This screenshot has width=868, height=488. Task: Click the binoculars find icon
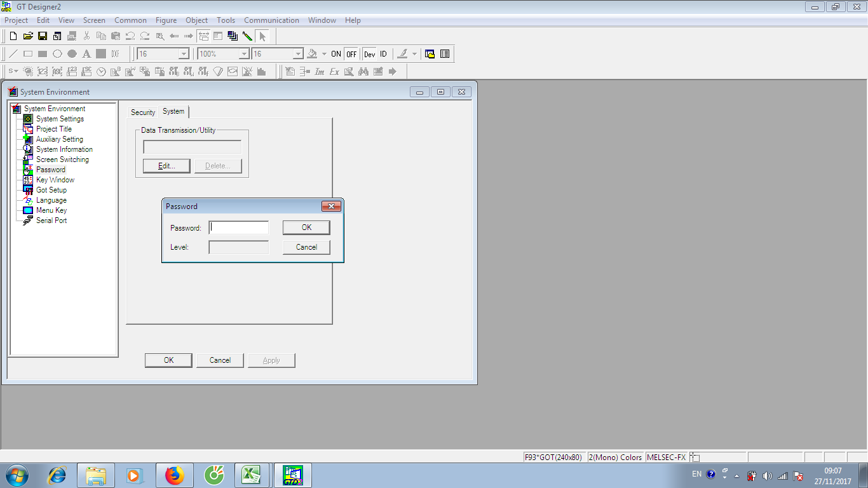point(363,72)
